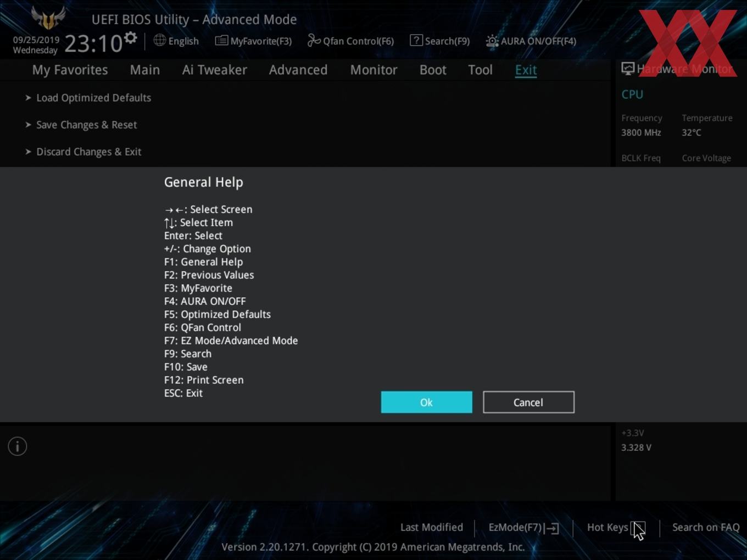Click the Hot Keys label
Image resolution: width=747 pixels, height=560 pixels.
click(x=607, y=528)
